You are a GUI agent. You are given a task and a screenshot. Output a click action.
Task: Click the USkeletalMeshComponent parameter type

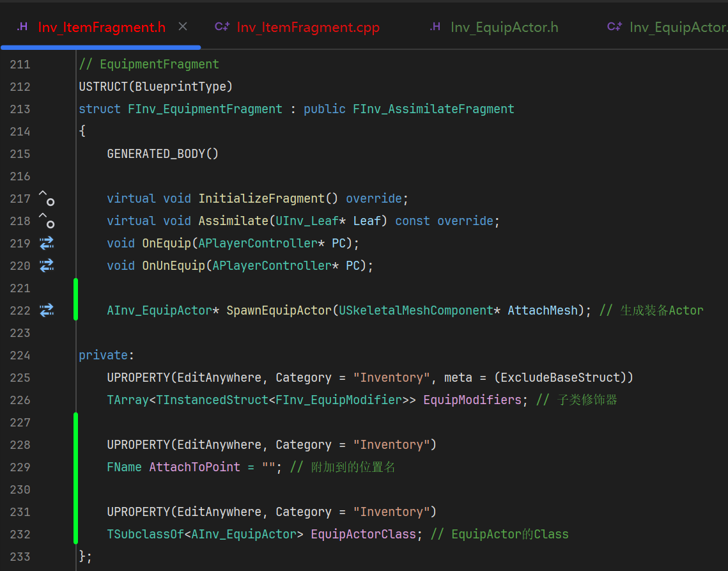[416, 310]
